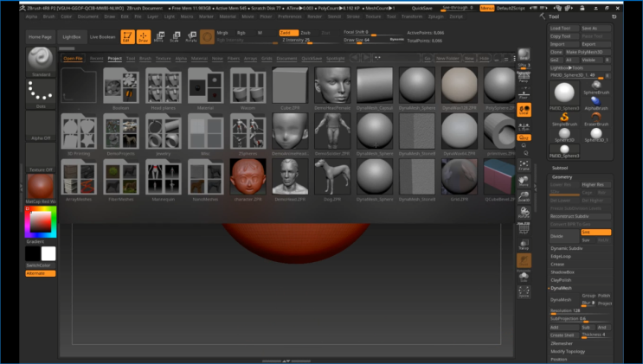Select the Rotate transform icon
Screen dimensions: 643x364
(x=191, y=36)
